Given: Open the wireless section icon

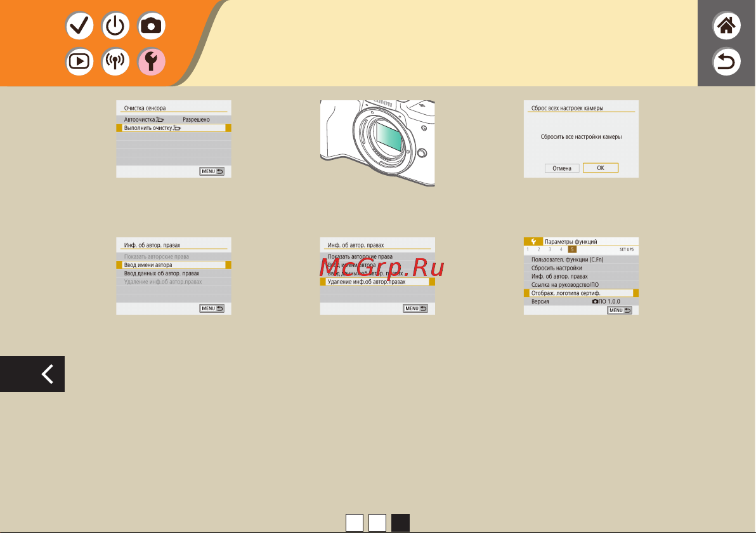Looking at the screenshot, I should (115, 62).
